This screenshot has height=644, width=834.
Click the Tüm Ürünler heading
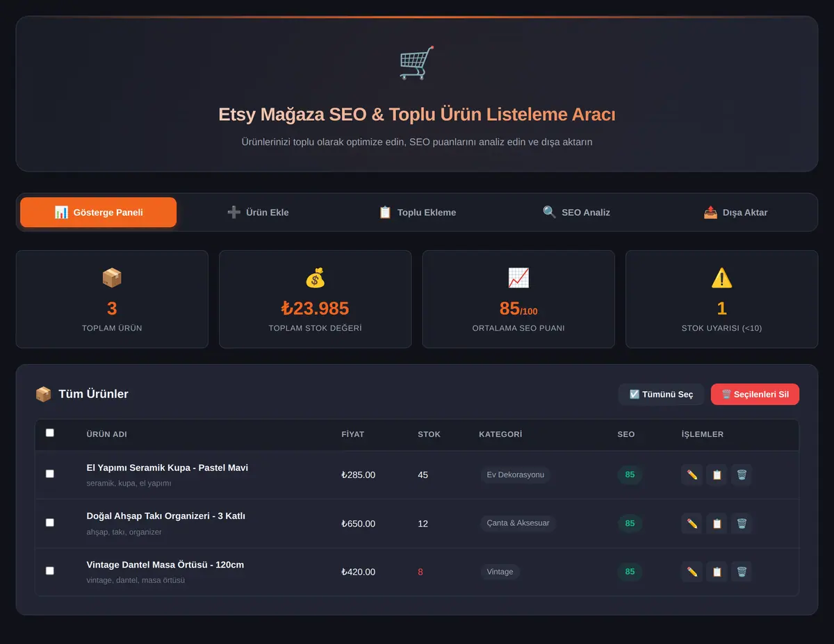click(x=93, y=394)
